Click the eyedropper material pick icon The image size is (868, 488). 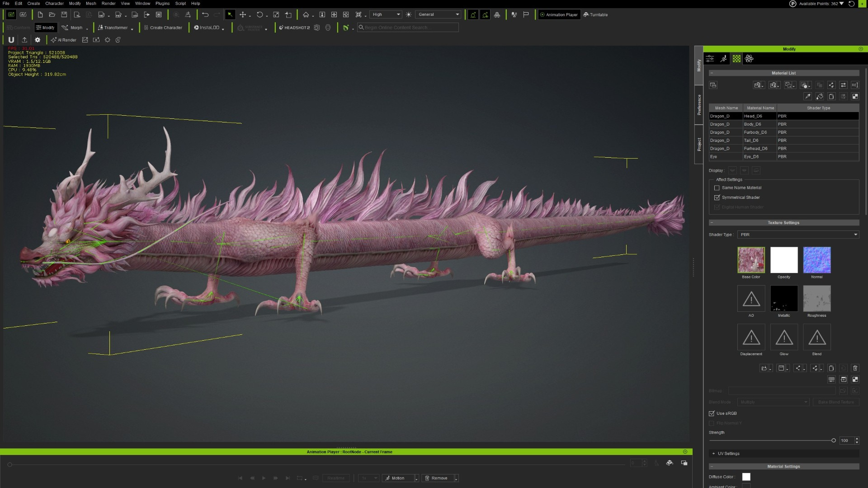click(807, 96)
